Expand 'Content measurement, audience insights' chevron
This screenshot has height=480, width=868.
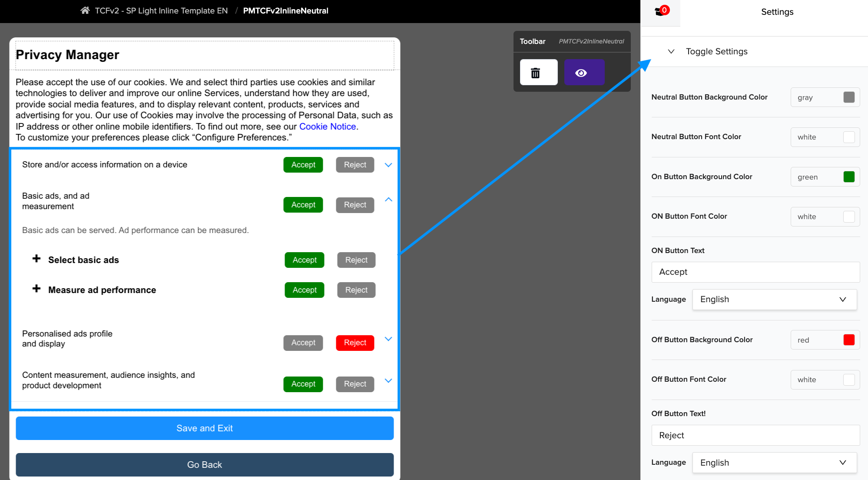(x=388, y=380)
